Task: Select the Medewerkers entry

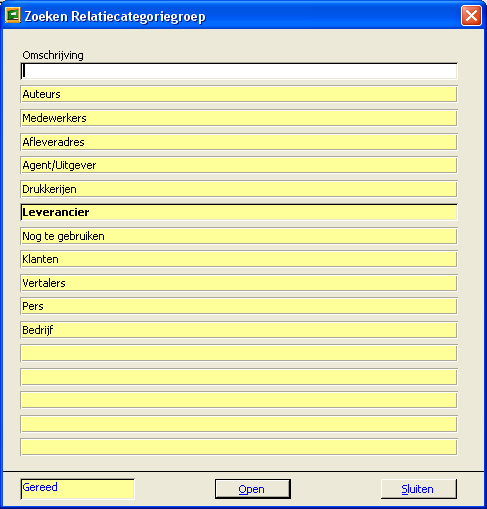Action: 239,118
